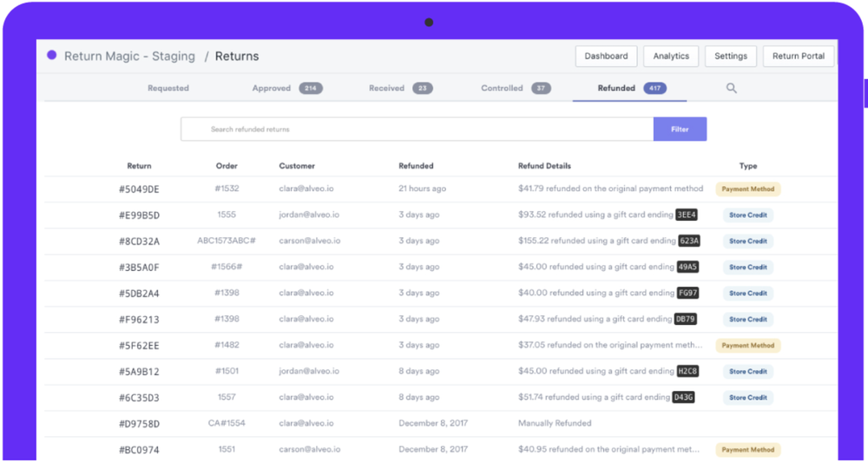Viewport: 868px width, 470px height.
Task: Open return #E99B5D
Action: (139, 215)
